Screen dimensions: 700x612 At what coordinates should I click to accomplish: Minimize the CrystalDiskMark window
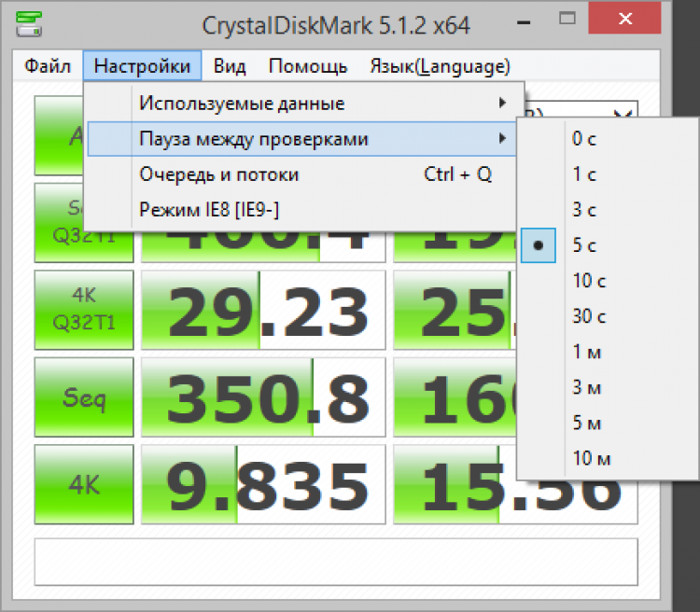point(524,21)
